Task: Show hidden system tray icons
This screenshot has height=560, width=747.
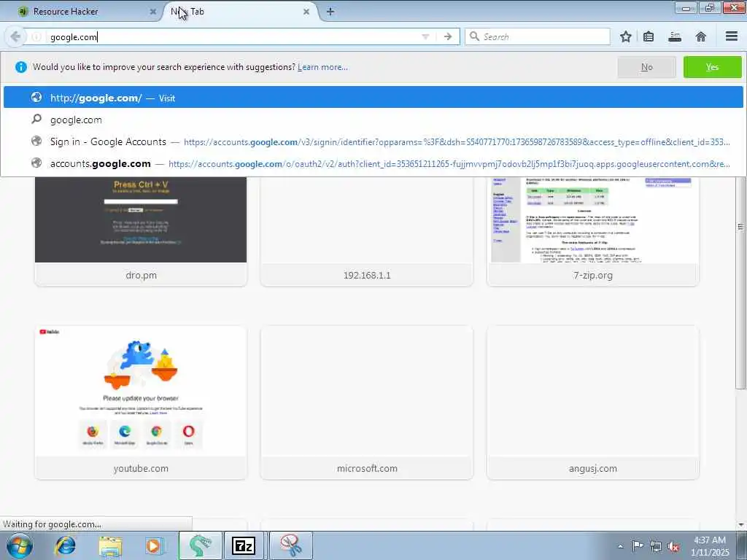Action: 620,546
